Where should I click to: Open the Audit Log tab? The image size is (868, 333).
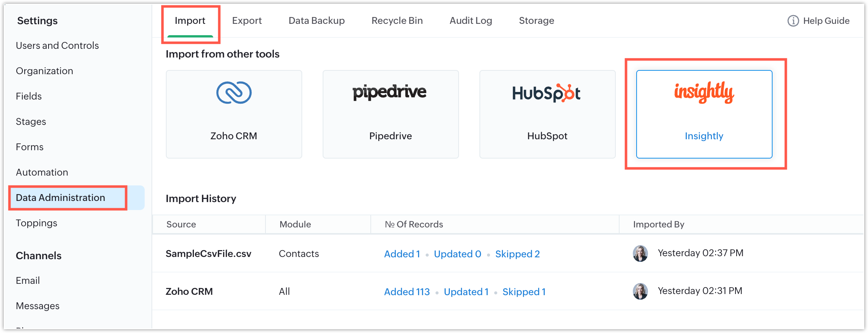tap(471, 20)
